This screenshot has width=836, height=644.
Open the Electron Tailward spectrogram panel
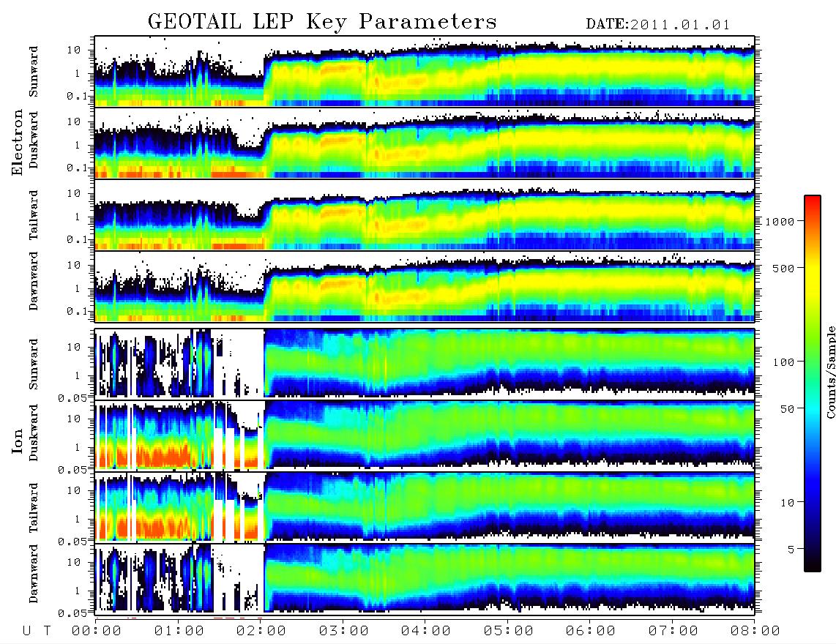pyautogui.click(x=425, y=215)
